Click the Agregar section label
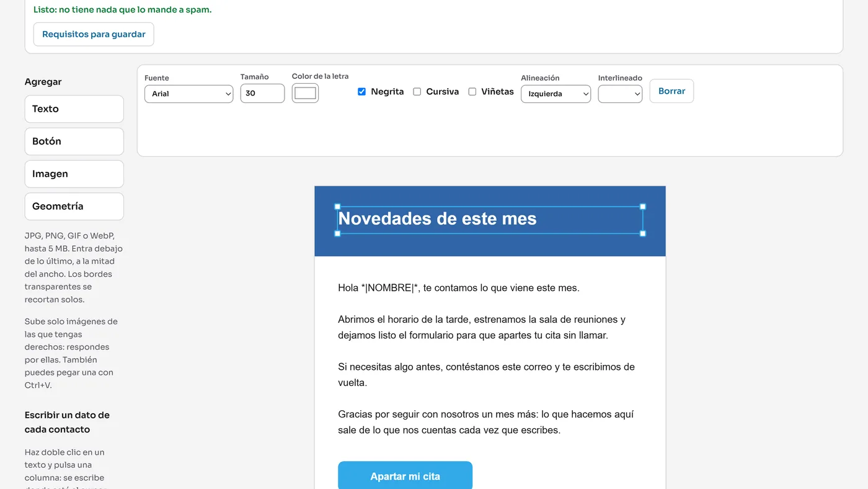The width and height of the screenshot is (868, 489). tap(43, 82)
